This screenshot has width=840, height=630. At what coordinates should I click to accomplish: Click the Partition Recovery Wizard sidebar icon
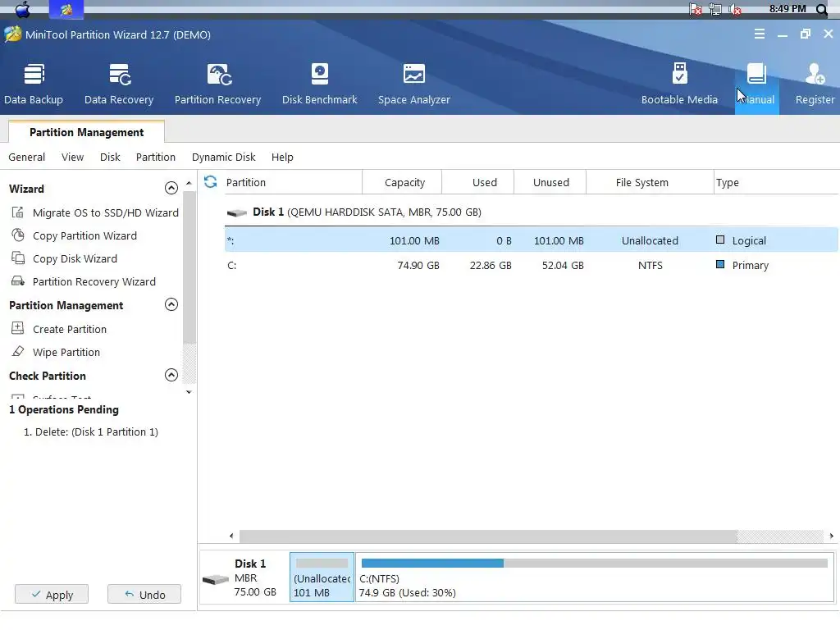(x=18, y=281)
